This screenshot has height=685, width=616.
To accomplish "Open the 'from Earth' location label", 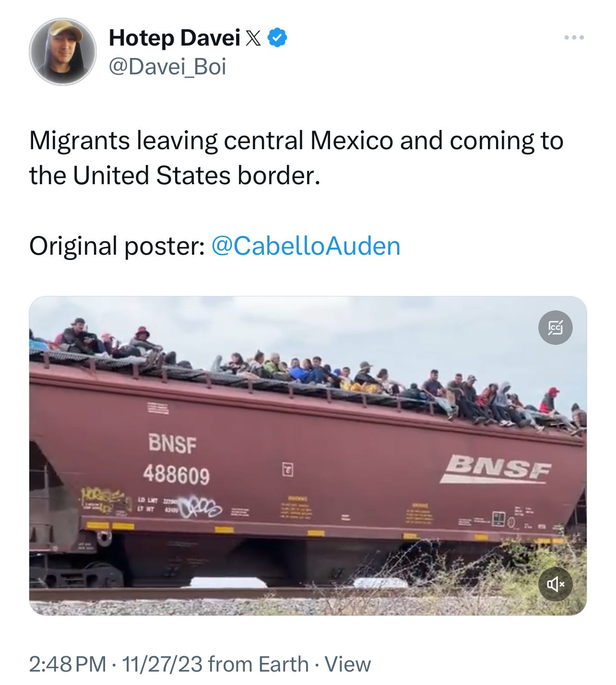I will coord(259,664).
